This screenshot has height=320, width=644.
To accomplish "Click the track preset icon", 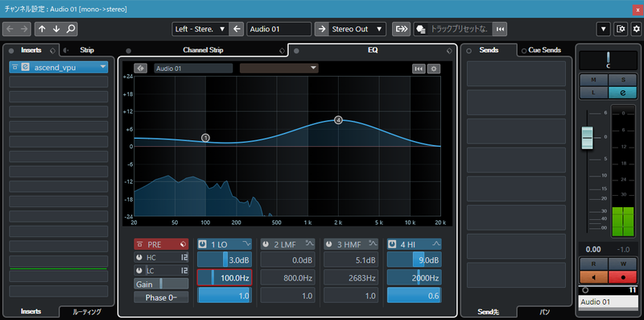I will point(420,29).
